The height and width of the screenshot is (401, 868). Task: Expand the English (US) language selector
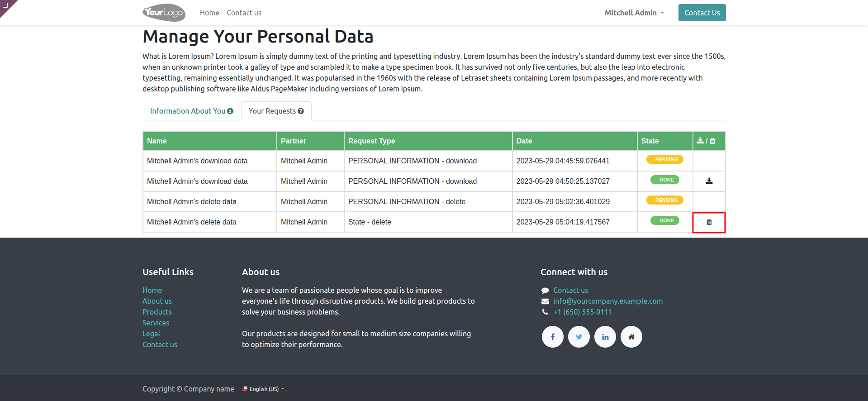(263, 389)
